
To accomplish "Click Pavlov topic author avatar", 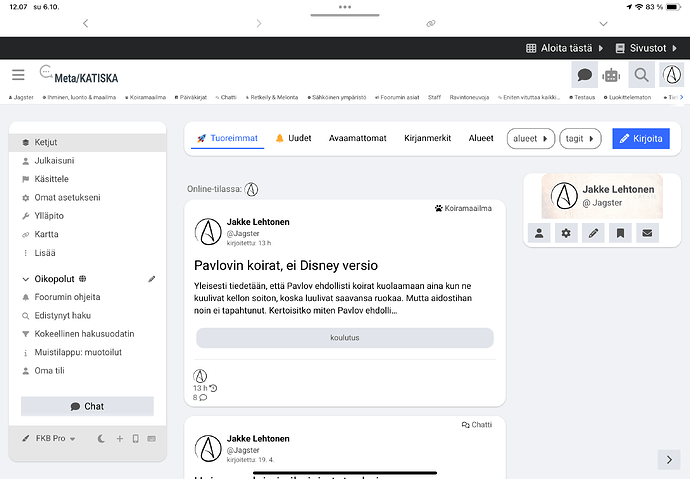I will click(208, 232).
